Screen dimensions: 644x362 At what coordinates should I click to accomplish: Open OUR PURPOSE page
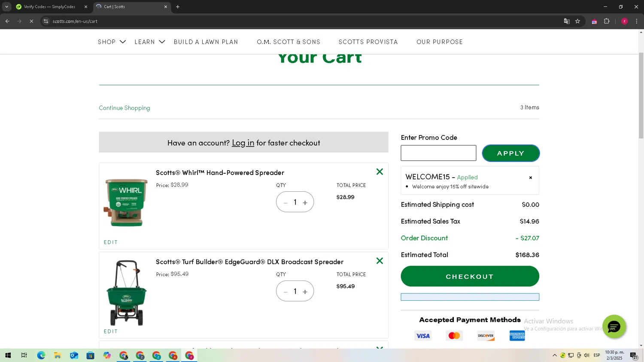(x=440, y=42)
